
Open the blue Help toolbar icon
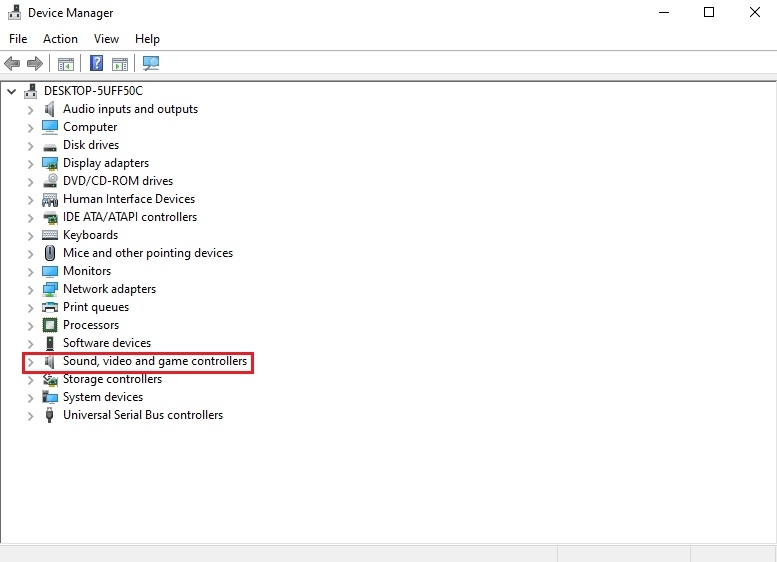pyautogui.click(x=96, y=63)
